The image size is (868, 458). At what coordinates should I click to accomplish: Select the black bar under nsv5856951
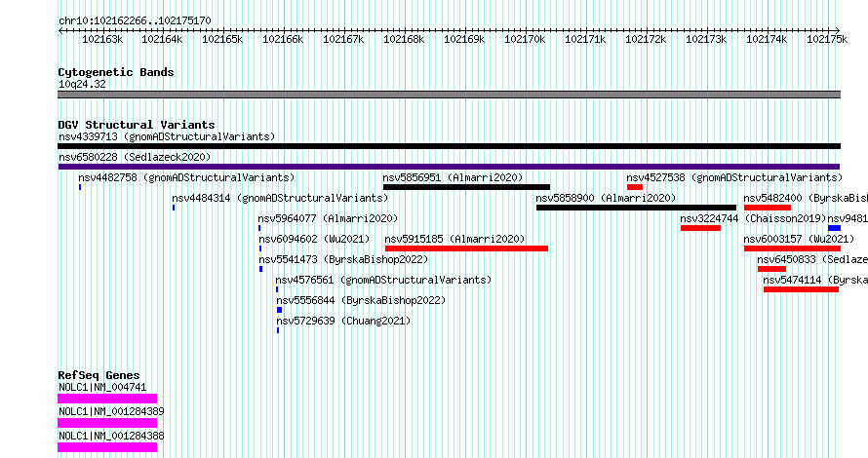(466, 187)
